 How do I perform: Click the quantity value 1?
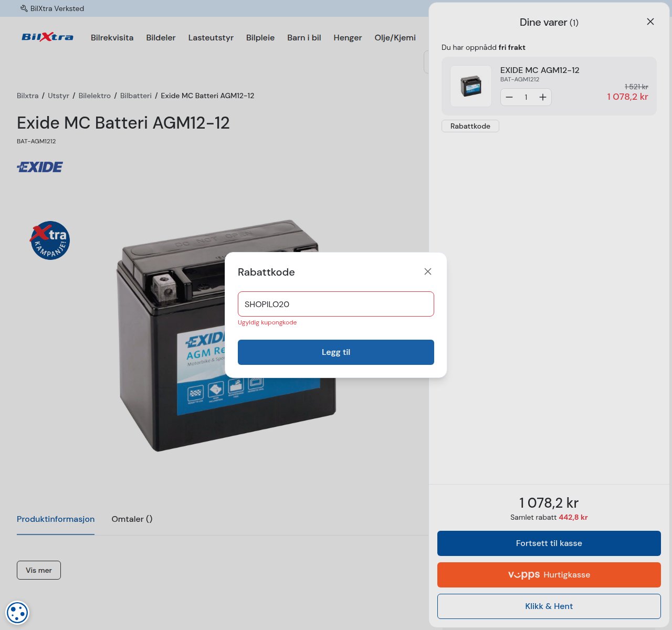pyautogui.click(x=526, y=97)
